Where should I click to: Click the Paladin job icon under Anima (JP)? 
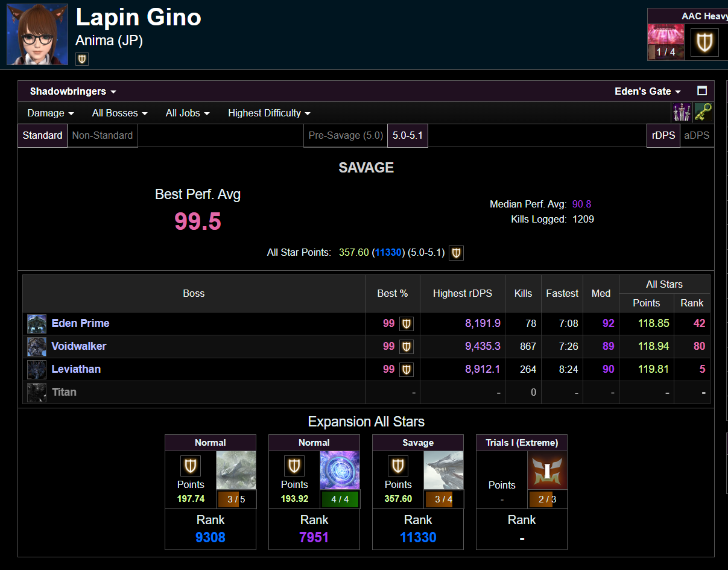82,59
